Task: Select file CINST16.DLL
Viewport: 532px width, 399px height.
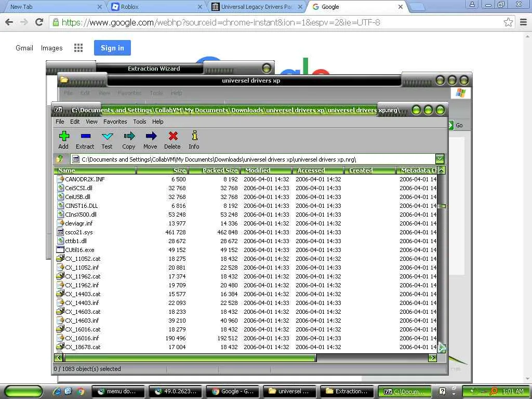Action: point(82,206)
